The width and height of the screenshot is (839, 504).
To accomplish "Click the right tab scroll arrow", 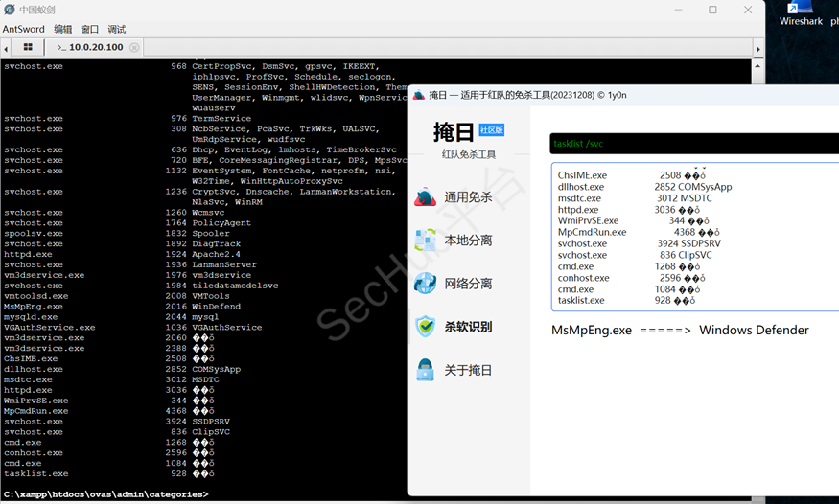I will (x=758, y=49).
